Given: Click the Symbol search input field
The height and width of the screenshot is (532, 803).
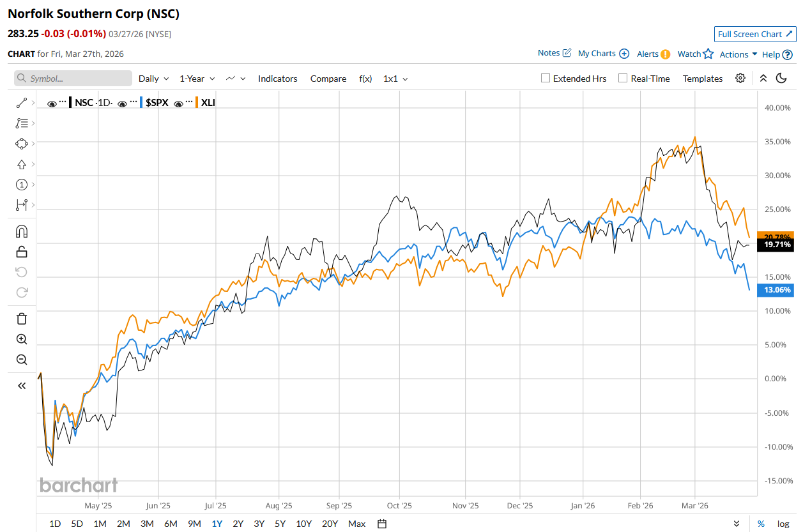Looking at the screenshot, I should click(73, 79).
